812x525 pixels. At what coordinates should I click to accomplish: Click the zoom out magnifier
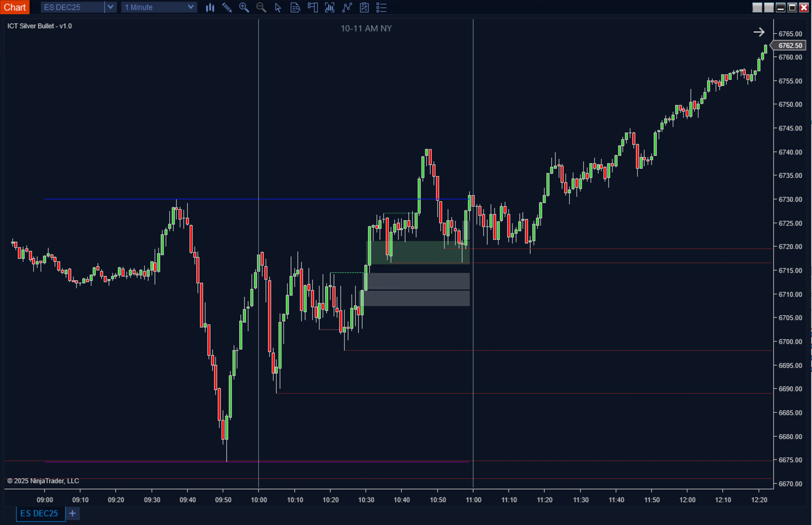(x=261, y=7)
